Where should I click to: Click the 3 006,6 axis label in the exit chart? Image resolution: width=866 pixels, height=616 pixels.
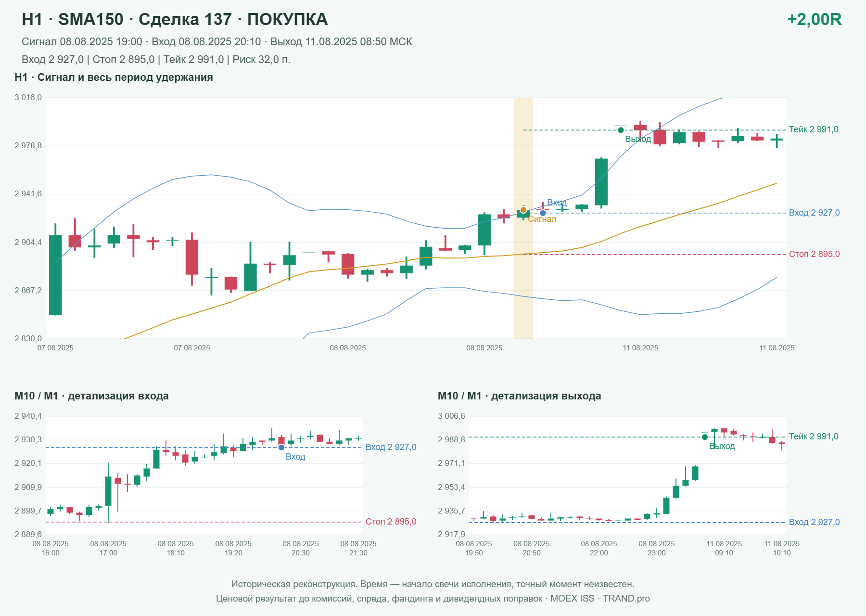[x=452, y=416]
